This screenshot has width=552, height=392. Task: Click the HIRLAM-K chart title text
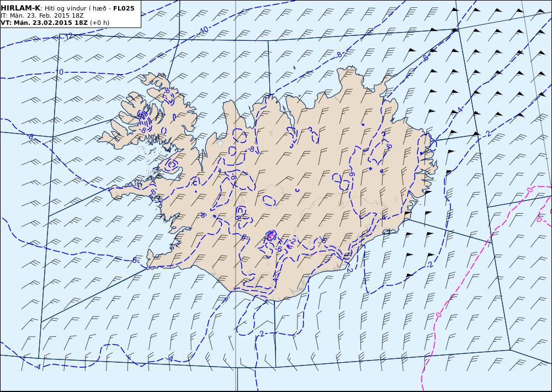20,8
